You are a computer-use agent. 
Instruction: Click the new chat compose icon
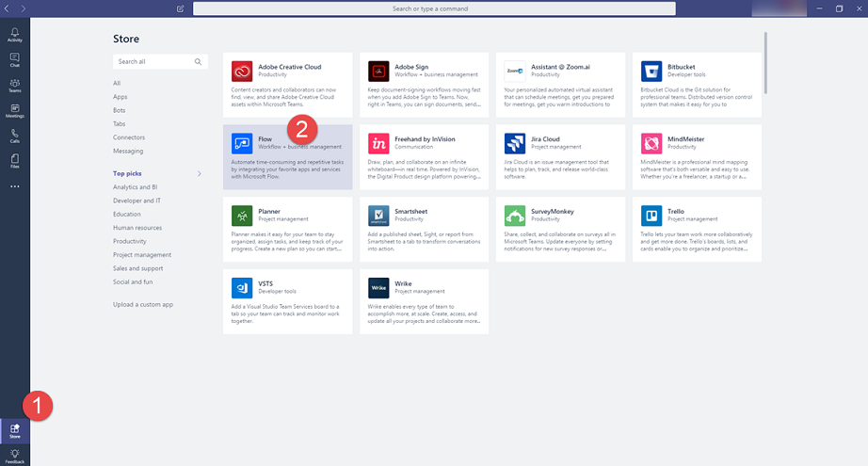(x=180, y=8)
